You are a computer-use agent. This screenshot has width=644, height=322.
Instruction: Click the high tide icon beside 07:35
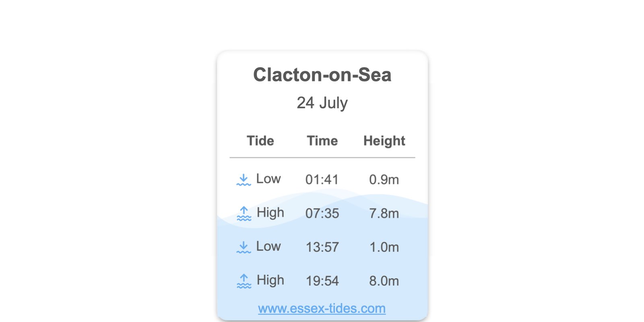point(244,213)
